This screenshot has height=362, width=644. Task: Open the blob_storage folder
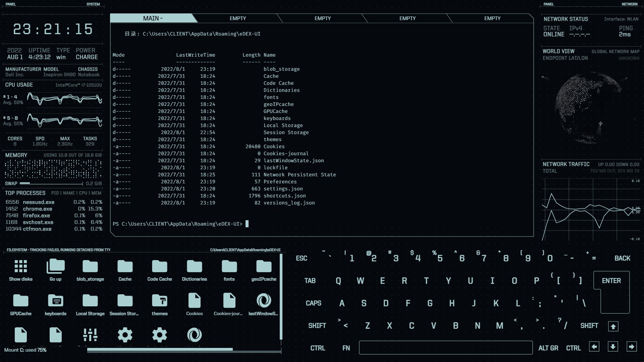90,267
